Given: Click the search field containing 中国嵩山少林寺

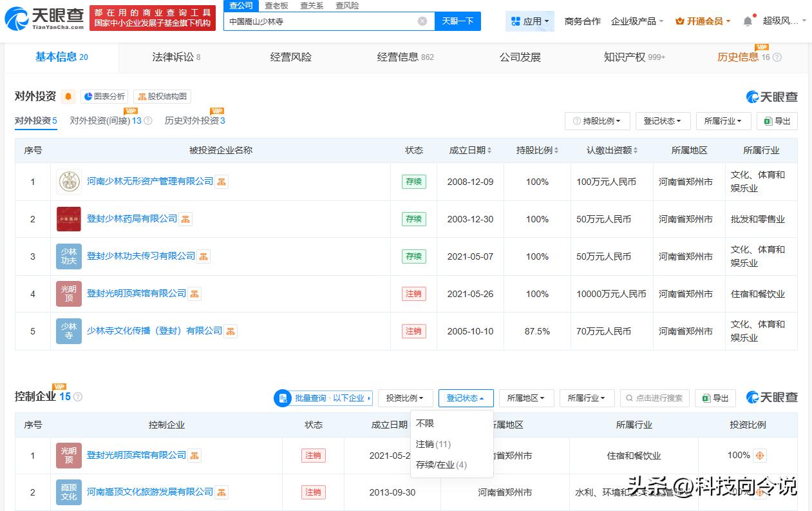Looking at the screenshot, I should coord(328,21).
